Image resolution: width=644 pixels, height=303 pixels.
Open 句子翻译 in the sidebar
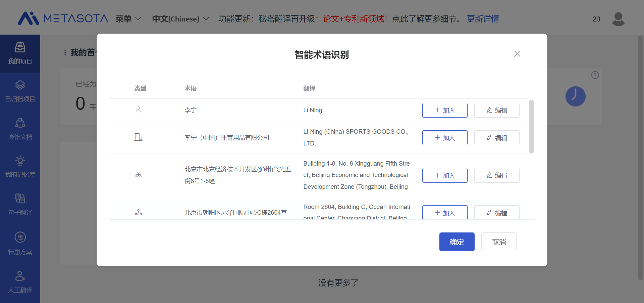click(20, 205)
